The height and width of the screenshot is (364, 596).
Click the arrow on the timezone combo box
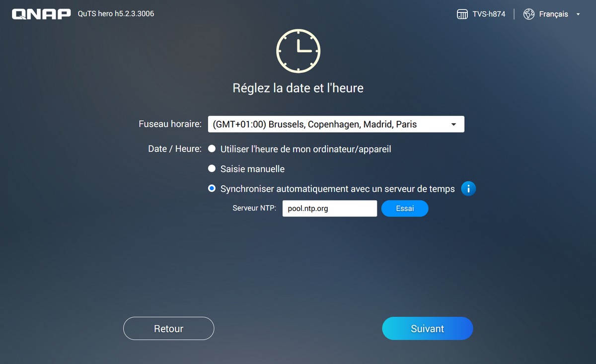point(453,125)
